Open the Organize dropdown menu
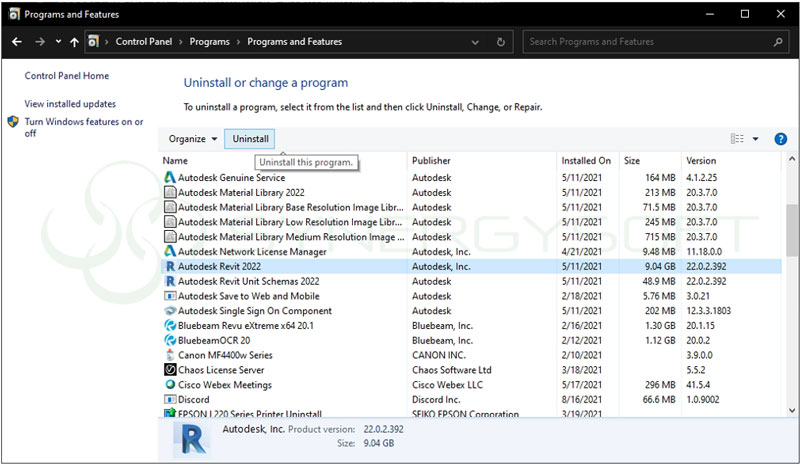Screen dimensions: 800x464 [193, 139]
